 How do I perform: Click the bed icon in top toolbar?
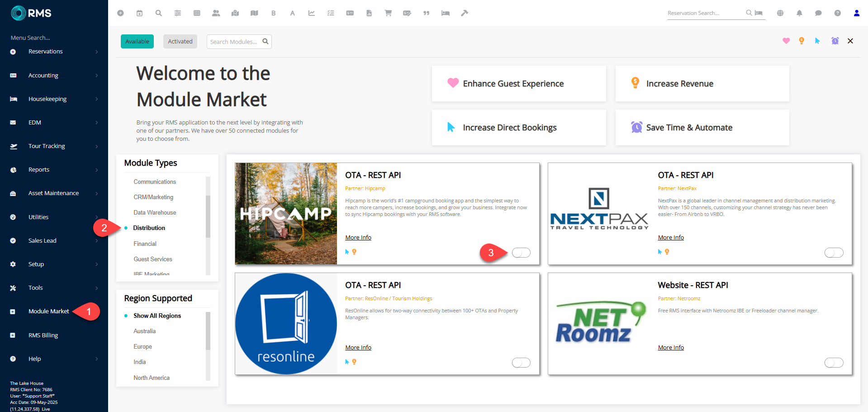446,13
